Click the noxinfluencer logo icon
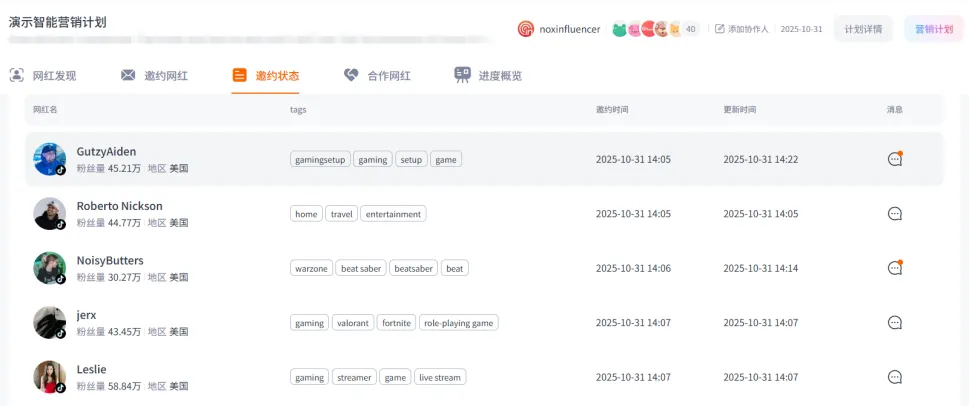969x406 pixels. (x=526, y=29)
